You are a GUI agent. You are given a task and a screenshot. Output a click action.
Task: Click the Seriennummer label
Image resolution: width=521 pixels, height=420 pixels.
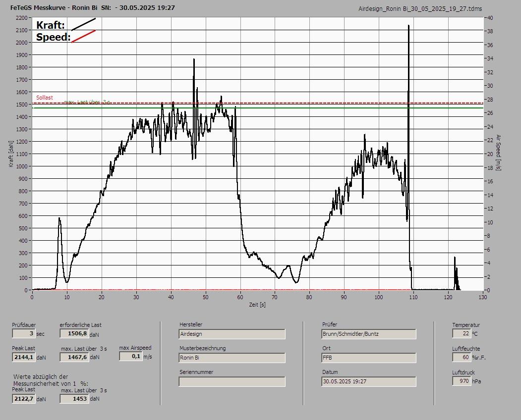tap(196, 372)
